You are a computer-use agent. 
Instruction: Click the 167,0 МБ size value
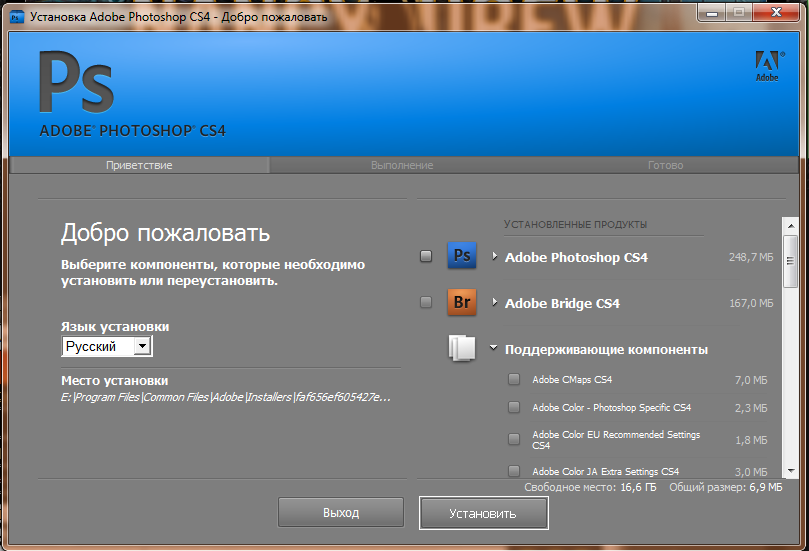pyautogui.click(x=751, y=303)
